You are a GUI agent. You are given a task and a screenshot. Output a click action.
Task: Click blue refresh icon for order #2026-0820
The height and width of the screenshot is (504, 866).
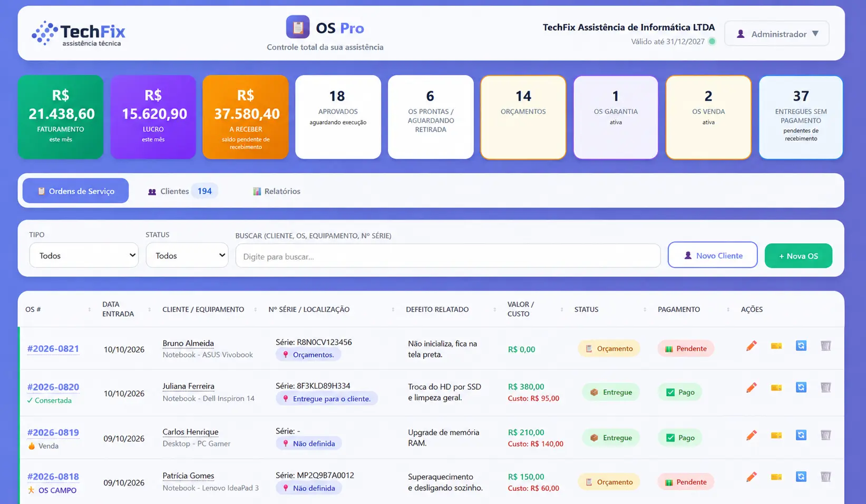point(801,388)
